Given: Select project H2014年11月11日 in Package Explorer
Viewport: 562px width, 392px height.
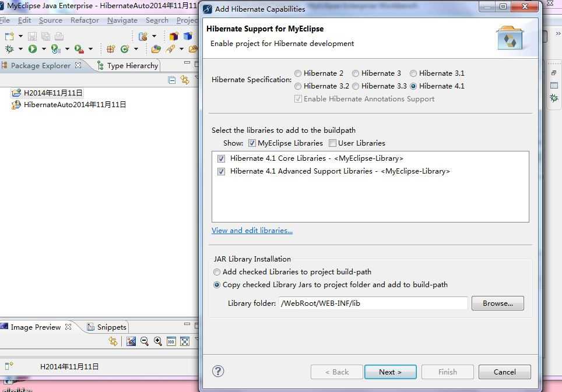Looking at the screenshot, I should coord(53,93).
